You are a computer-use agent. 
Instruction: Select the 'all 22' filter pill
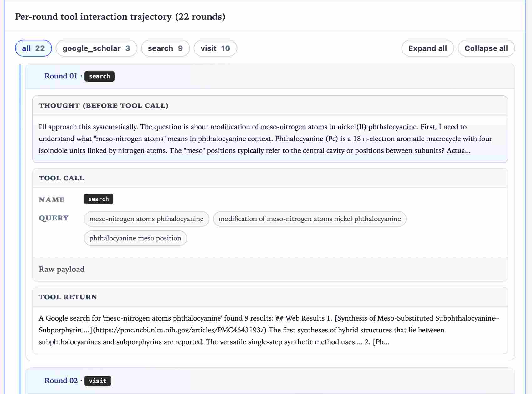[x=33, y=48]
